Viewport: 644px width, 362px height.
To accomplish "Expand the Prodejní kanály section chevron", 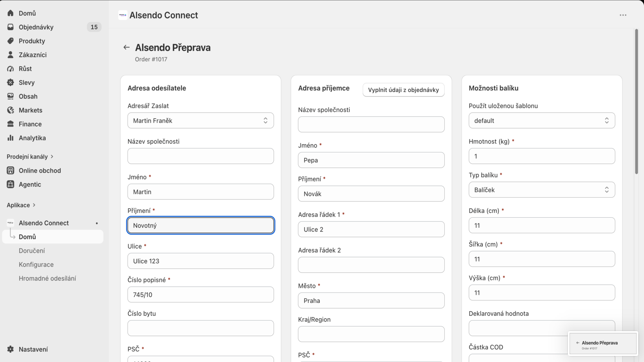I will pyautogui.click(x=52, y=156).
